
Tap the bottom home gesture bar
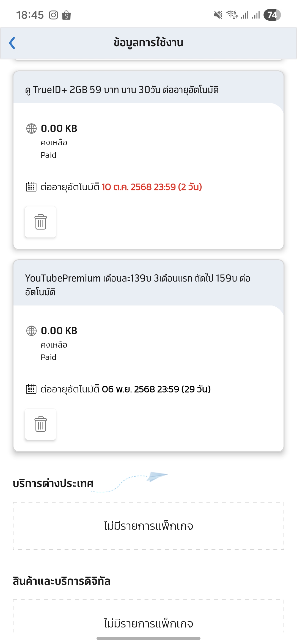click(148, 638)
